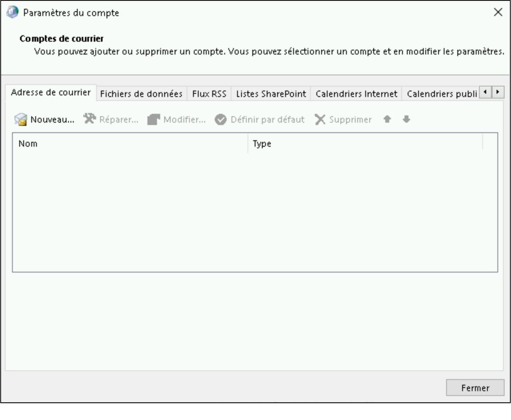Screen dimensions: 511x420
Task: Click the Modifier... label
Action: (x=185, y=119)
